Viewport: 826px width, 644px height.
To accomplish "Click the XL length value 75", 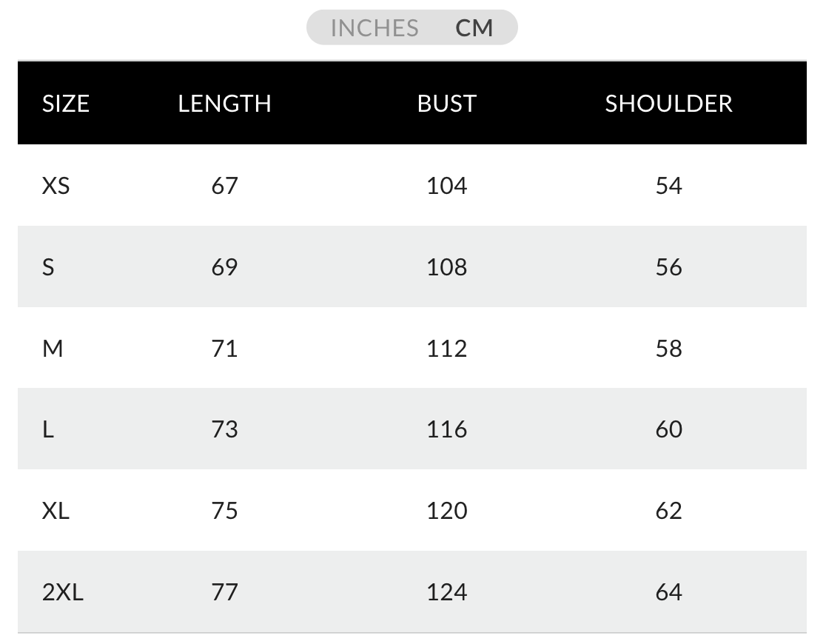I will [x=224, y=511].
